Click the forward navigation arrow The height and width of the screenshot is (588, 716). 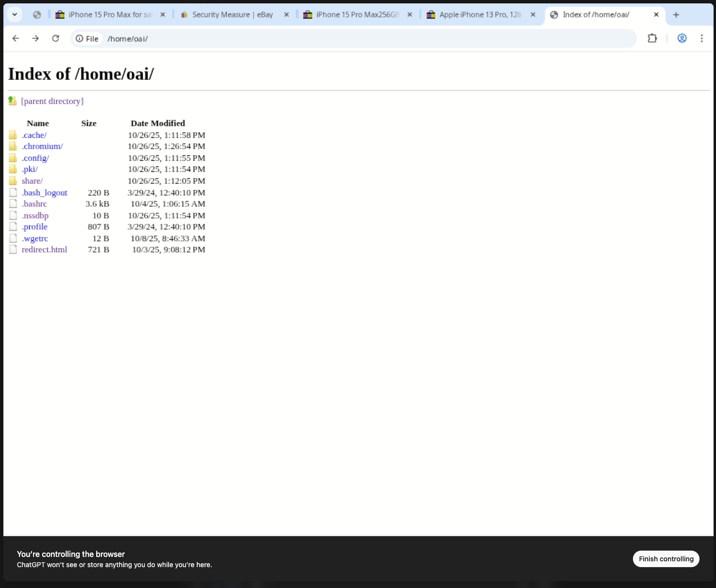(x=35, y=38)
